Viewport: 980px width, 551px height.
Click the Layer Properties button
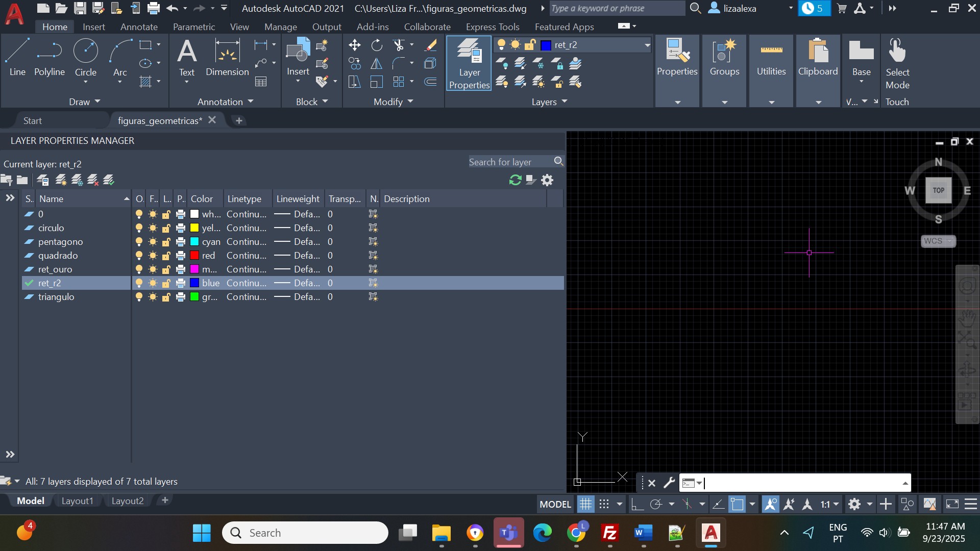469,63
